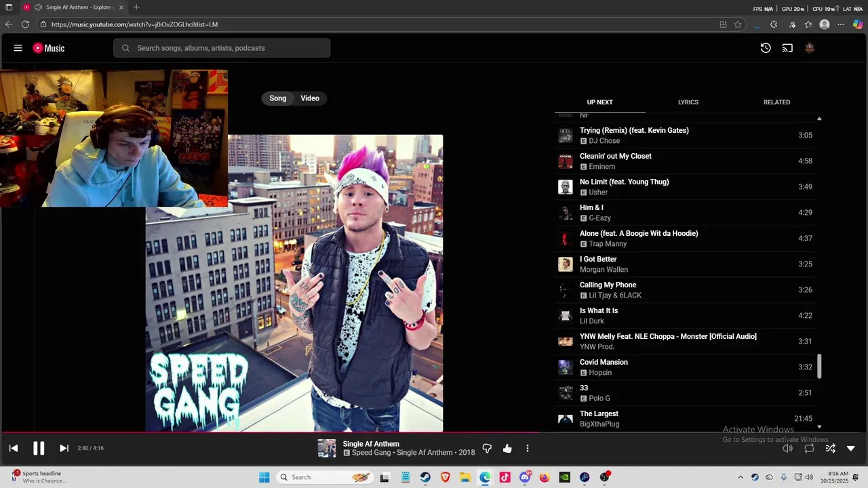Play 33 by Polo G
This screenshot has width=868, height=488.
point(685,393)
